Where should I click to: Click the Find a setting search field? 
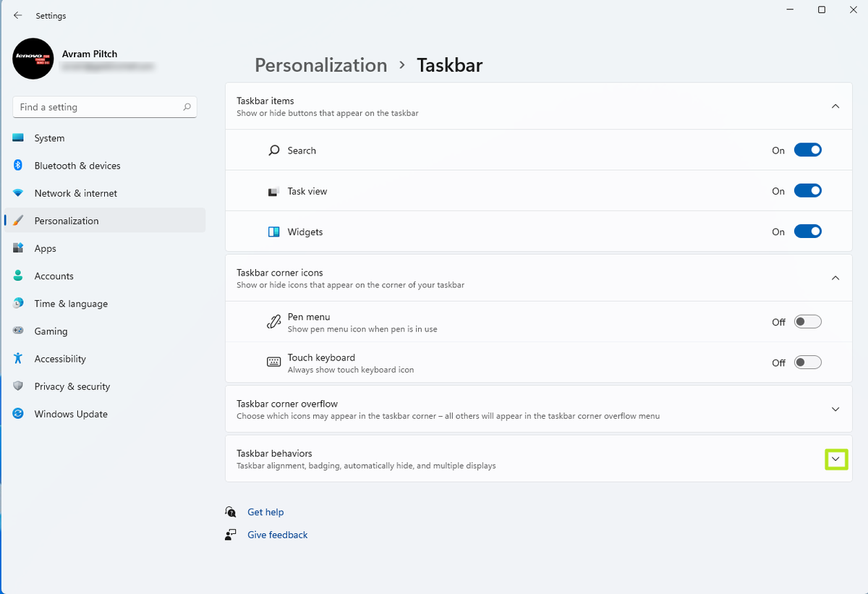pos(98,107)
